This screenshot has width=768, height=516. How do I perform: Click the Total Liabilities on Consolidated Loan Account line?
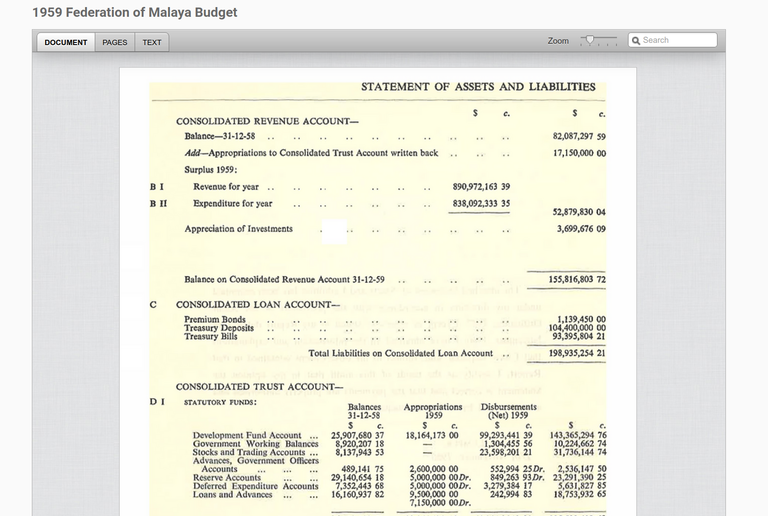pyautogui.click(x=400, y=353)
